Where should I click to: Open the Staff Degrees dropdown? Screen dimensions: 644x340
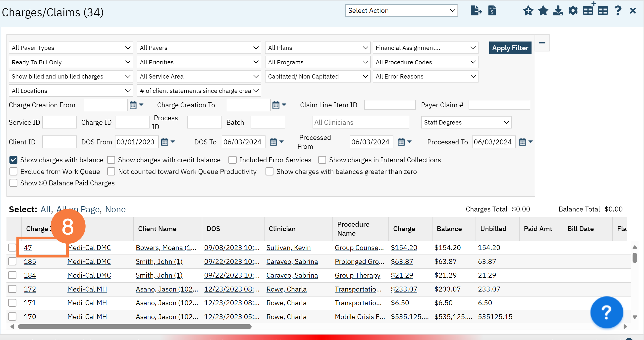[466, 122]
